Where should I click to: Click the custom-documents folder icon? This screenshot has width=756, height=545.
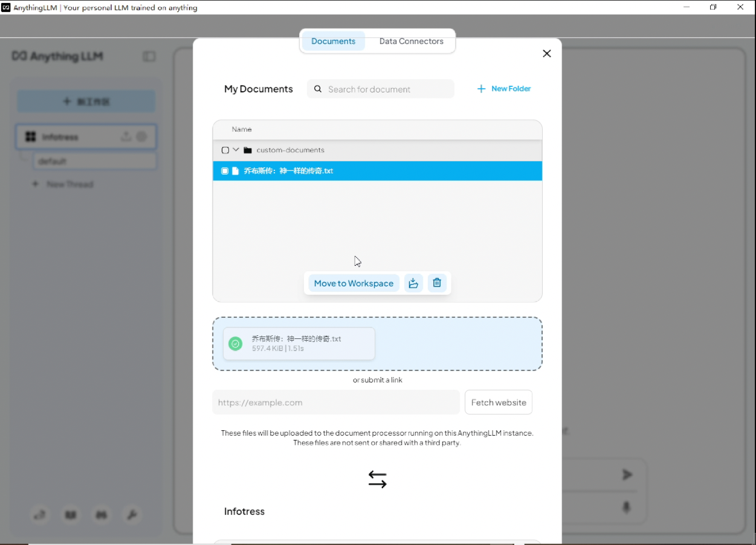(x=248, y=150)
